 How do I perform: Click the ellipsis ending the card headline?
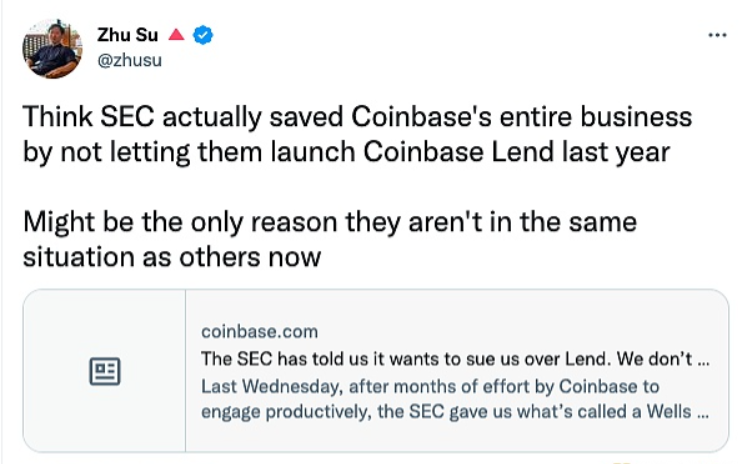click(x=703, y=358)
